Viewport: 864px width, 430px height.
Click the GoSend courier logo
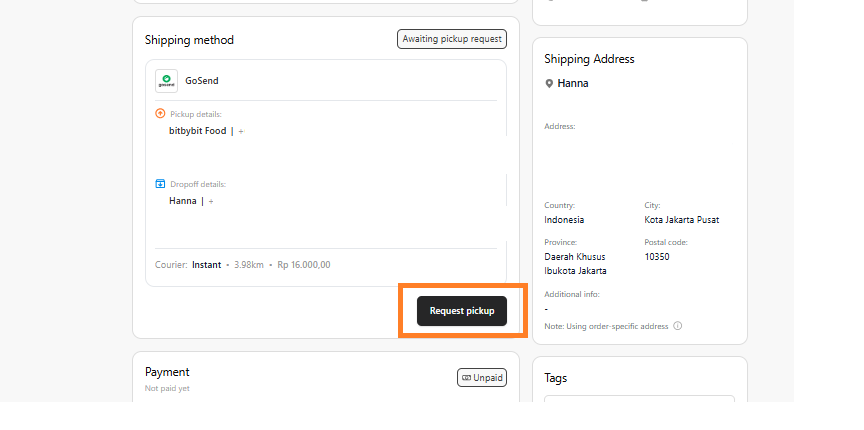click(166, 81)
